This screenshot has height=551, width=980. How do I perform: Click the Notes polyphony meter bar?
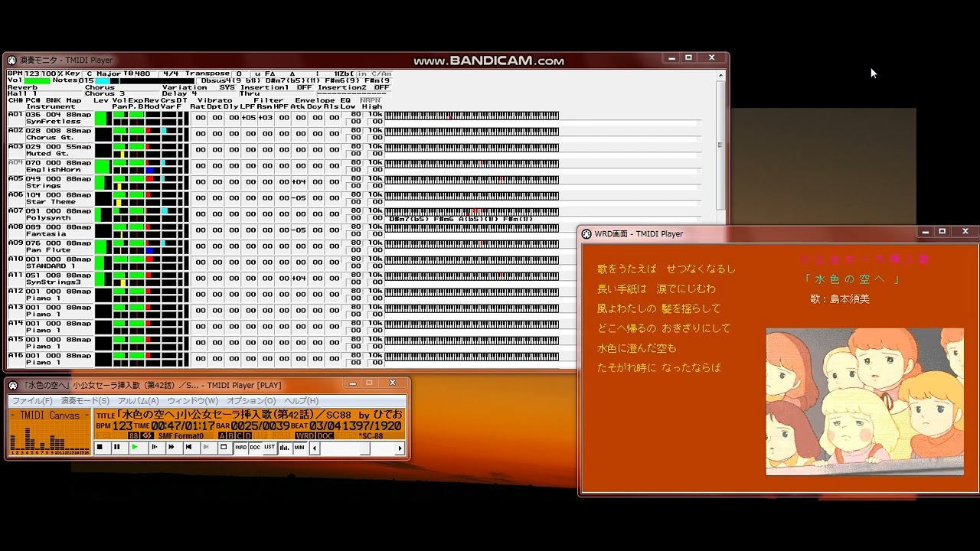(x=145, y=80)
